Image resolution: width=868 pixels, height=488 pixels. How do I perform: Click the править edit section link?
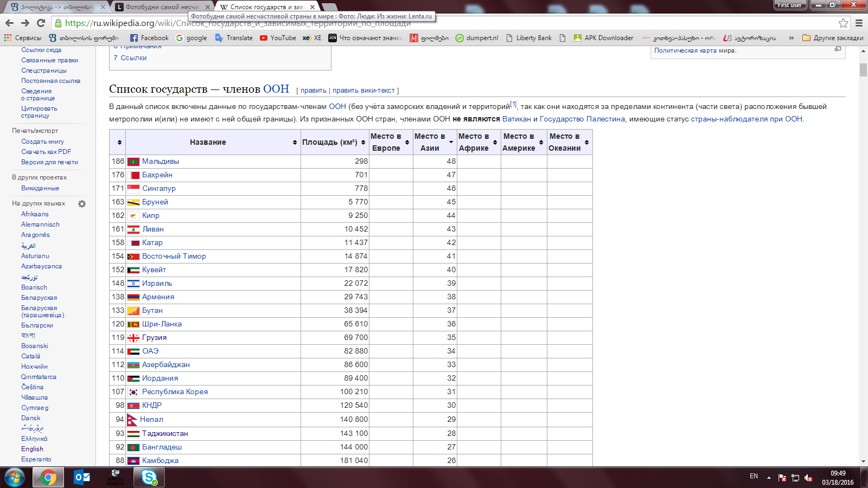[x=314, y=91]
